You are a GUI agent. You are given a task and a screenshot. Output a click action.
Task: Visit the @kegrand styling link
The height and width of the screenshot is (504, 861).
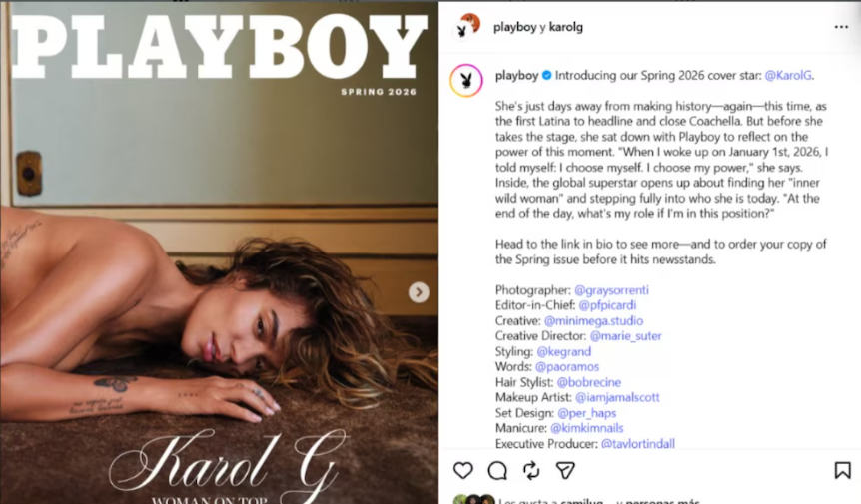564,351
